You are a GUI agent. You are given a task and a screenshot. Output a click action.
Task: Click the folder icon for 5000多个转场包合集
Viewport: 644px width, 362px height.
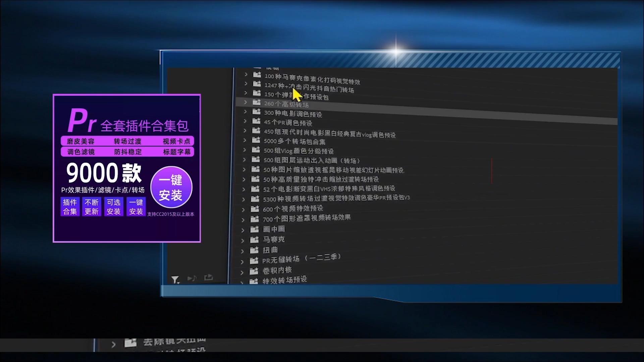(x=256, y=140)
